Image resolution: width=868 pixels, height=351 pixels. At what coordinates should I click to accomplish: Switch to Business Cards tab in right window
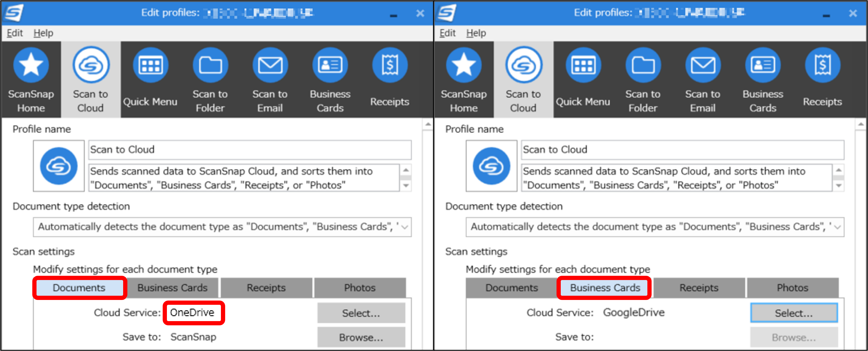pos(605,288)
